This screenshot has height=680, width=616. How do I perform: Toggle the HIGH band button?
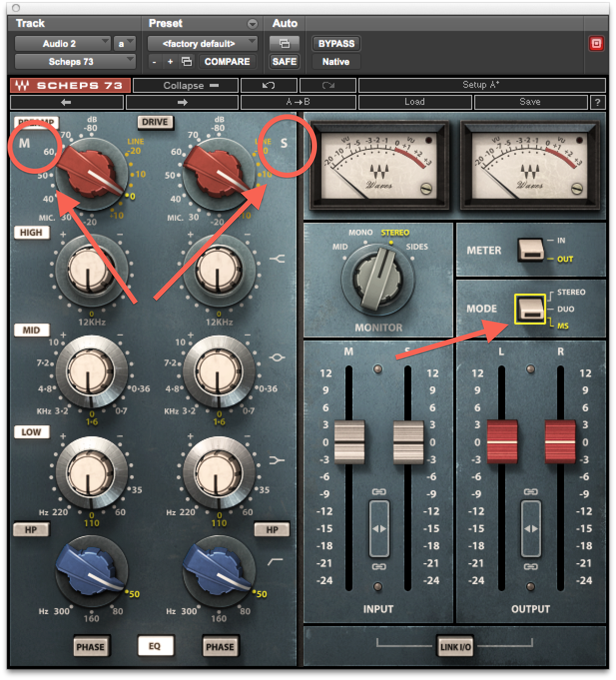tap(31, 233)
